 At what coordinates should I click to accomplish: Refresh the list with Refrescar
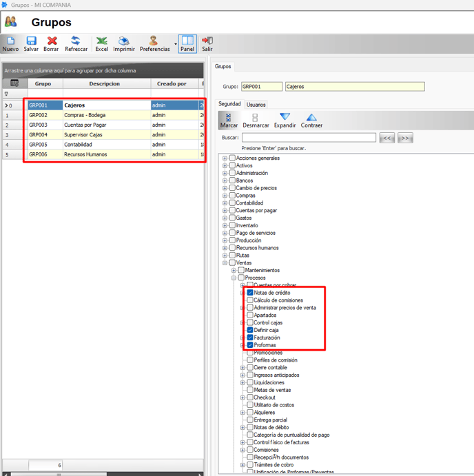(x=76, y=44)
